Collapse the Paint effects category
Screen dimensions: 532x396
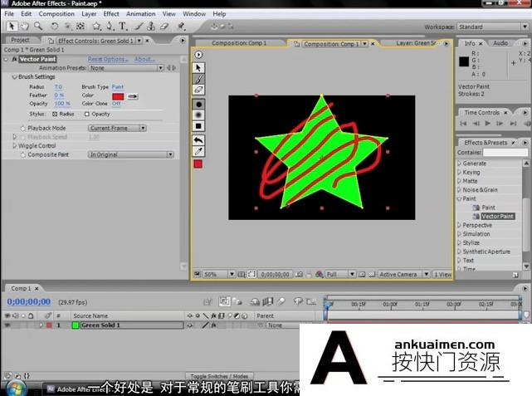(460, 199)
